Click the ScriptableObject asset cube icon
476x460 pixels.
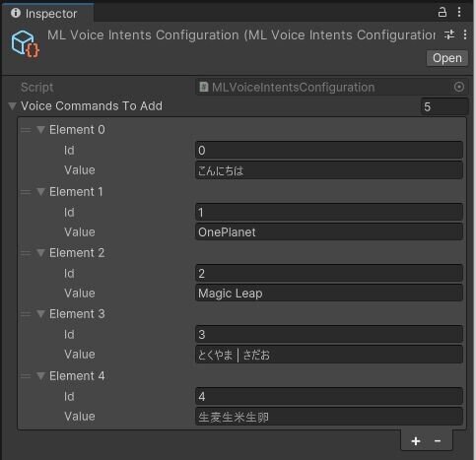(26, 43)
